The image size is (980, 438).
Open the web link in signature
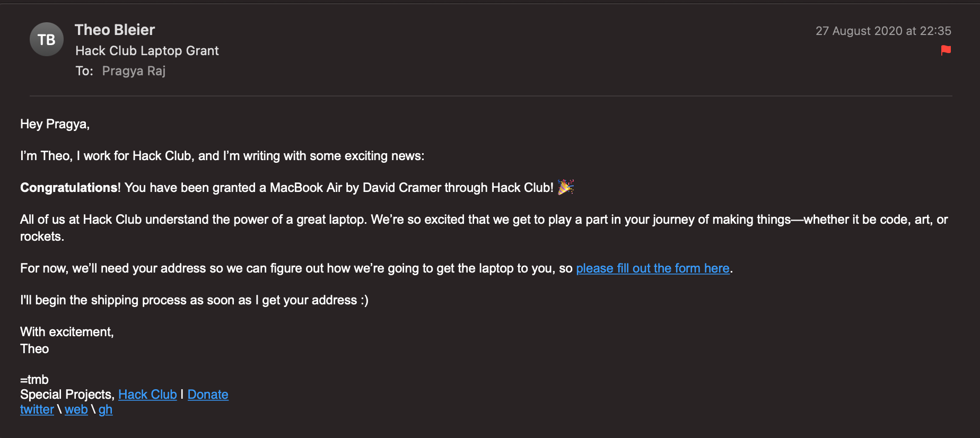point(76,409)
